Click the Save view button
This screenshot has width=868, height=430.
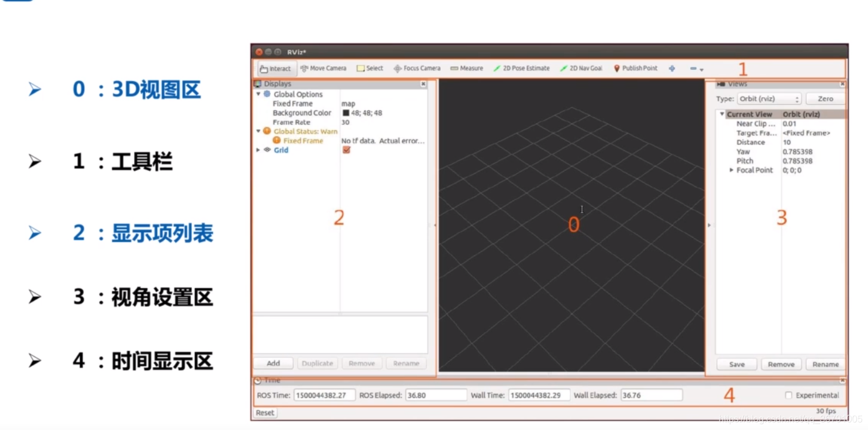(x=737, y=365)
